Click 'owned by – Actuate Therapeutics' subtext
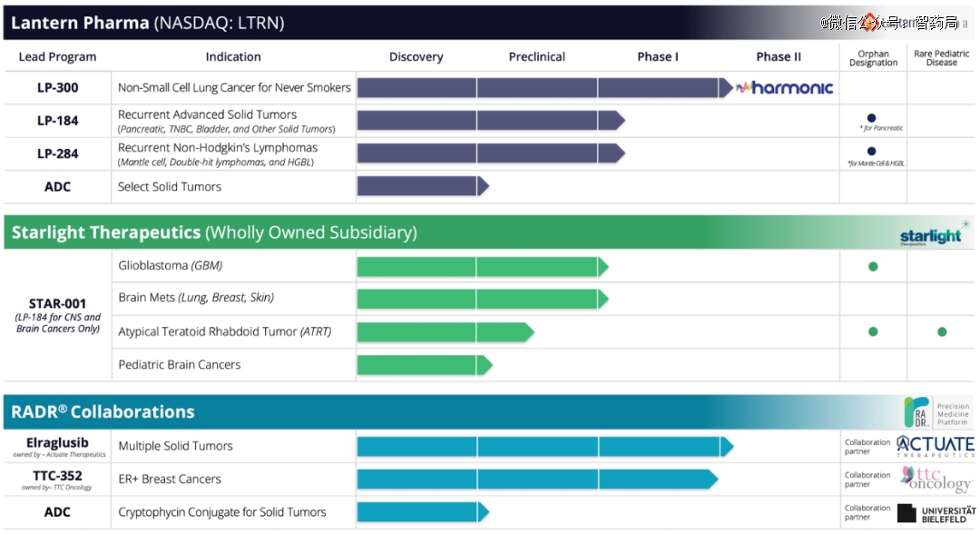Viewport: 980px width, 534px height. tap(59, 455)
